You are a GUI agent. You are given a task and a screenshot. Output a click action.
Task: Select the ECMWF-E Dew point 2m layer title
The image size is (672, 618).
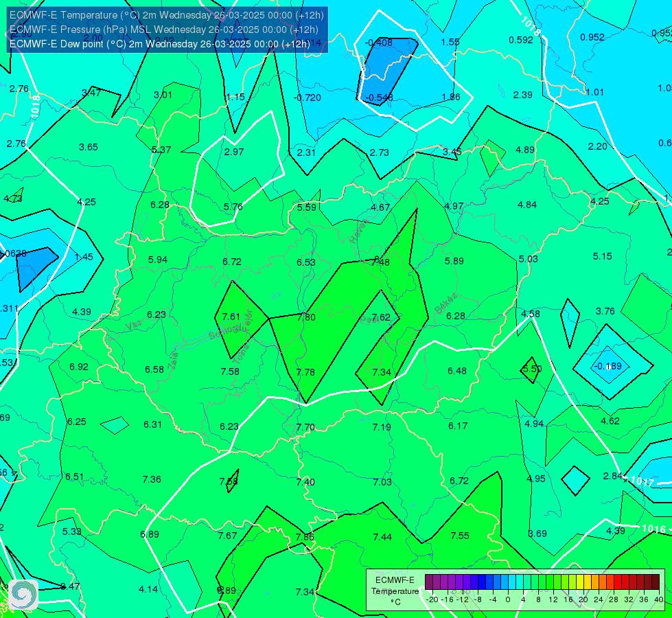(x=159, y=44)
